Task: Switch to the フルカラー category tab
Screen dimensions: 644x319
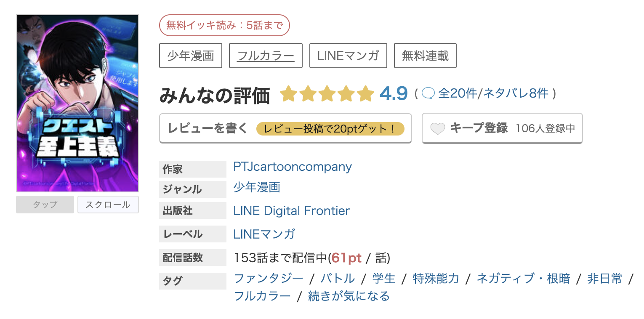Action: click(x=265, y=55)
